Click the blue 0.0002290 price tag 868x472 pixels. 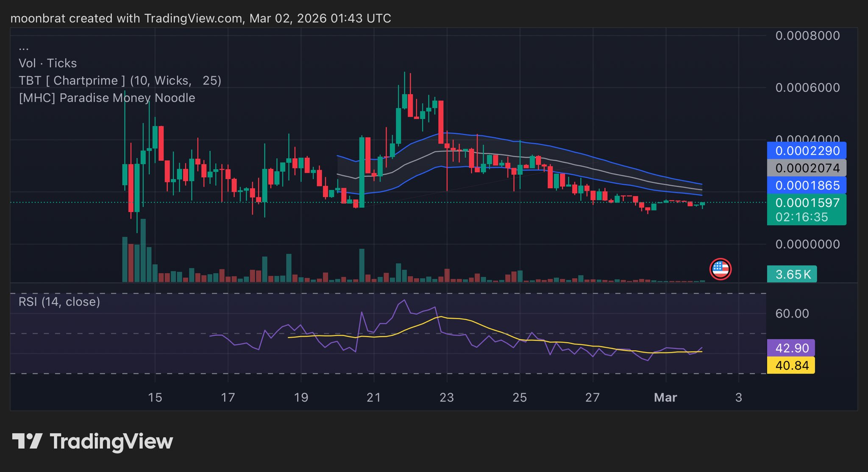pyautogui.click(x=806, y=151)
